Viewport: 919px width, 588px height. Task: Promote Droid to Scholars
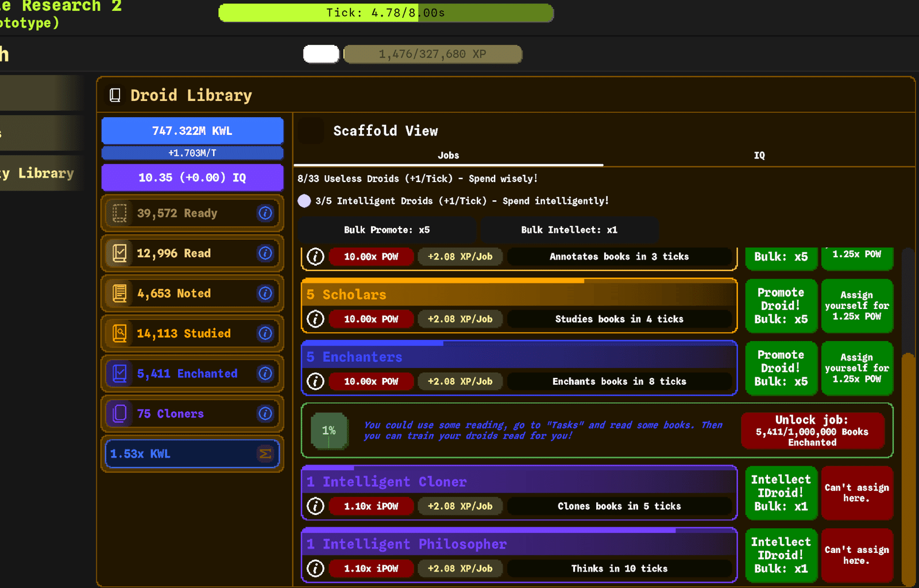coord(781,306)
